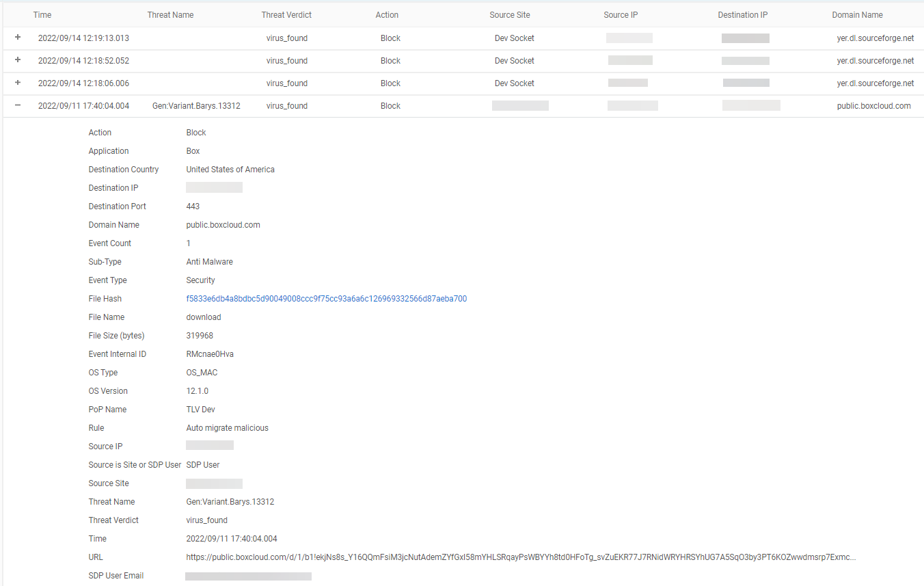924x586 pixels.
Task: Click yer.dl.sourceforge.net in the 12:18:52 row
Action: tap(875, 61)
